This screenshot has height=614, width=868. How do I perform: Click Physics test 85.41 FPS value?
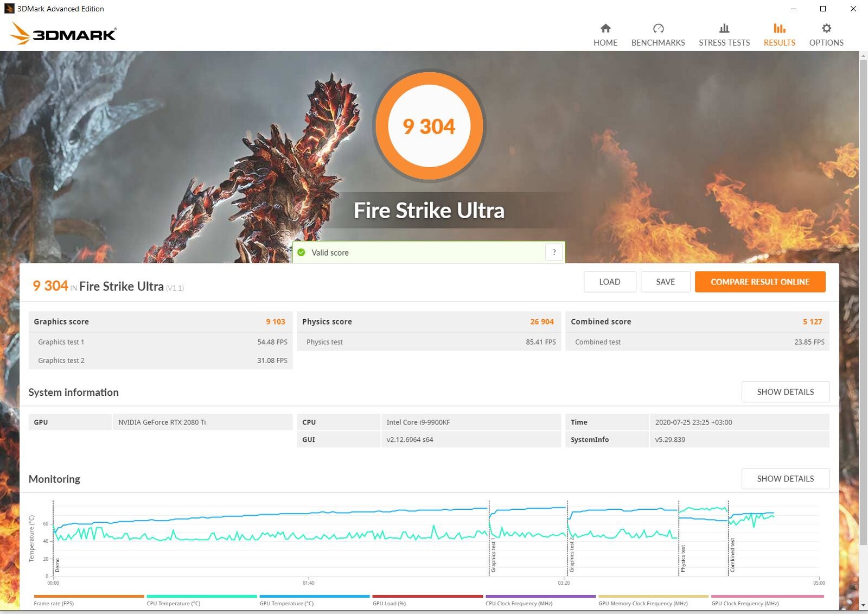pyautogui.click(x=541, y=342)
